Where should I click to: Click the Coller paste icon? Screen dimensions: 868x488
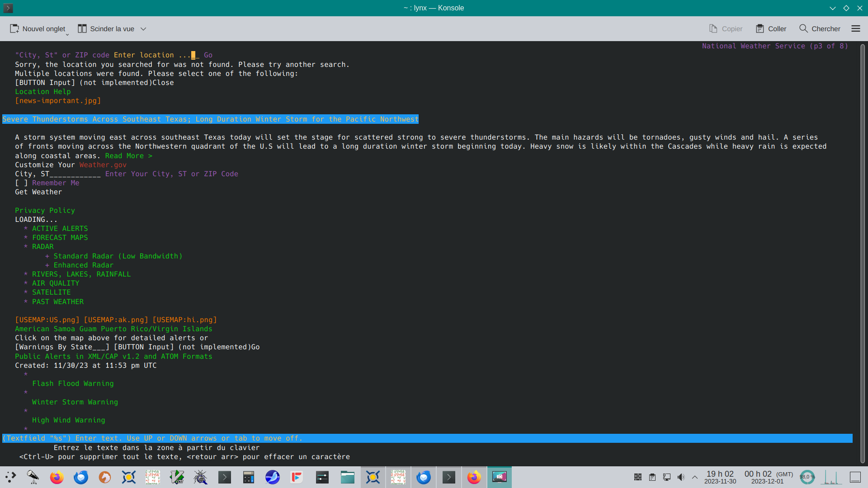760,29
